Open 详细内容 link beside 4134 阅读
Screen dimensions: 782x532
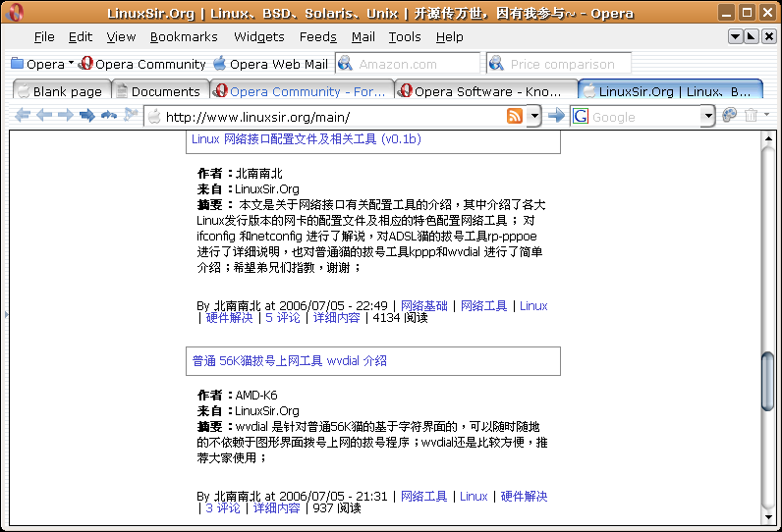(x=336, y=318)
